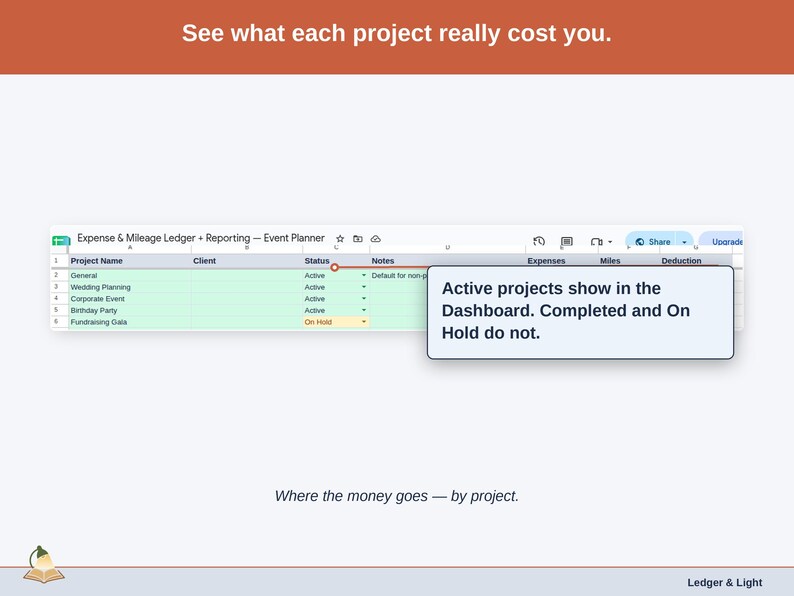Image resolution: width=794 pixels, height=596 pixels.
Task: Select the Status header cell
Action: tap(336, 261)
